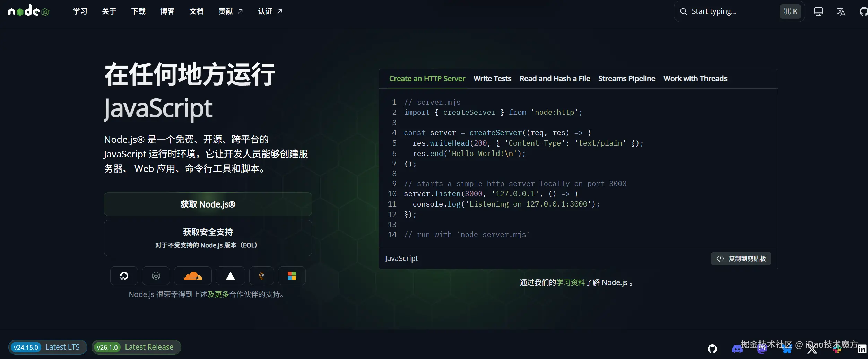Switch to Read and Hash a File tab
Image resolution: width=868 pixels, height=359 pixels.
point(555,79)
